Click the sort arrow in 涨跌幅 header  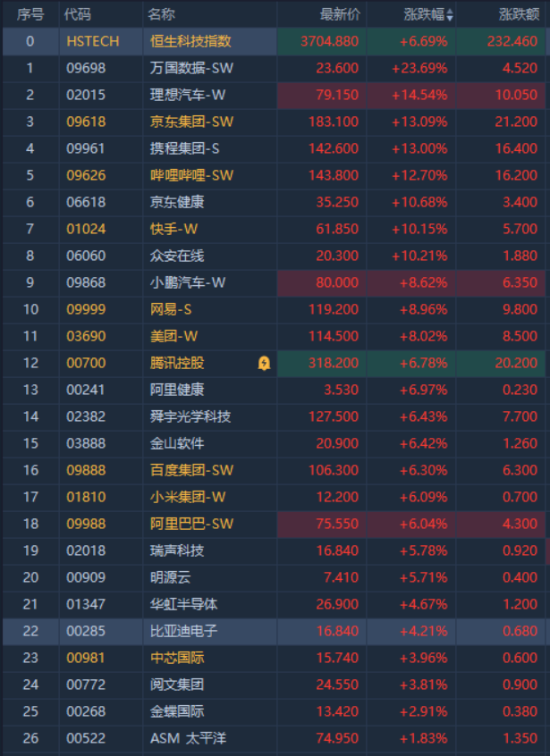click(450, 14)
